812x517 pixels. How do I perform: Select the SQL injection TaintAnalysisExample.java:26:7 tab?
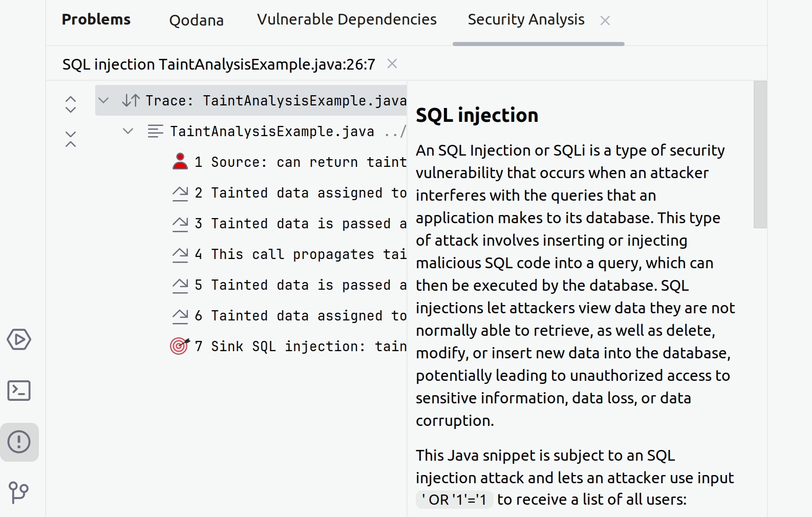click(x=219, y=64)
